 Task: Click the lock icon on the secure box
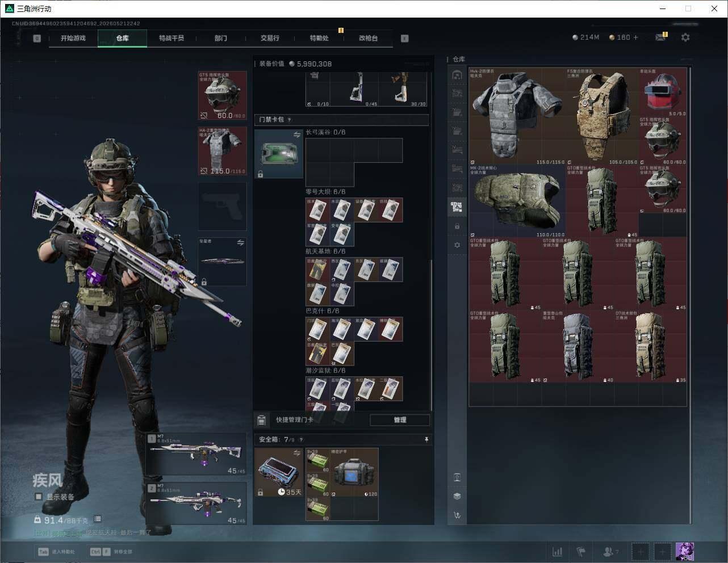[260, 493]
